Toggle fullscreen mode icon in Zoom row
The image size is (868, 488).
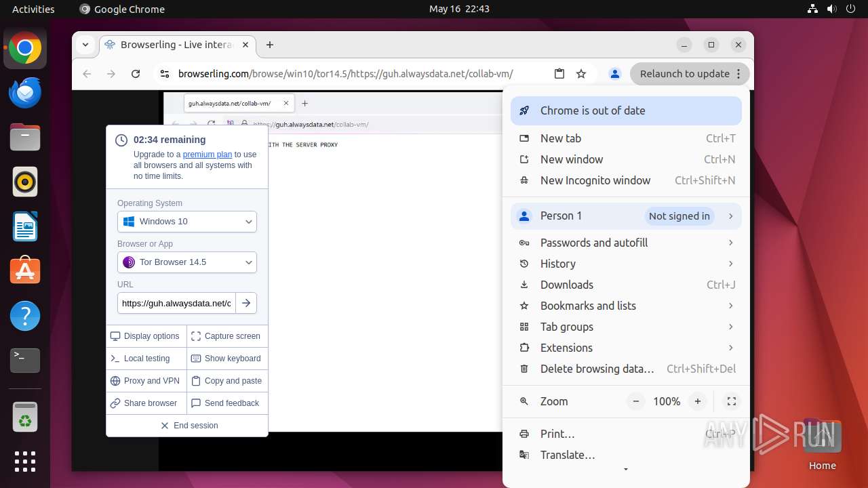click(x=731, y=401)
